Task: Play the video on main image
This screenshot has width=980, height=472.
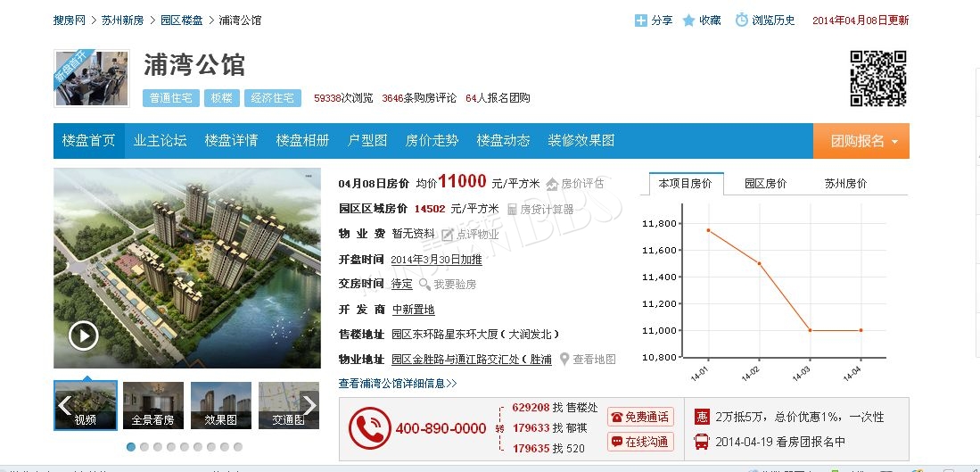Action: pos(84,335)
